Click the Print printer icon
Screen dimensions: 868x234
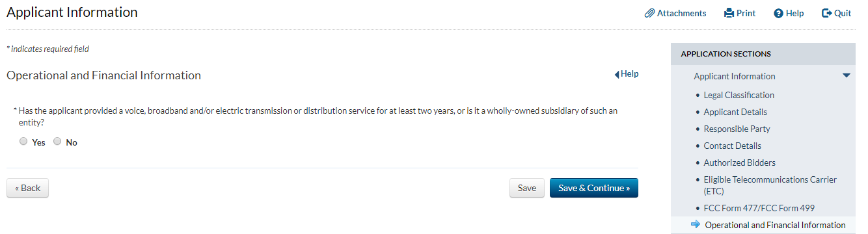(x=729, y=13)
